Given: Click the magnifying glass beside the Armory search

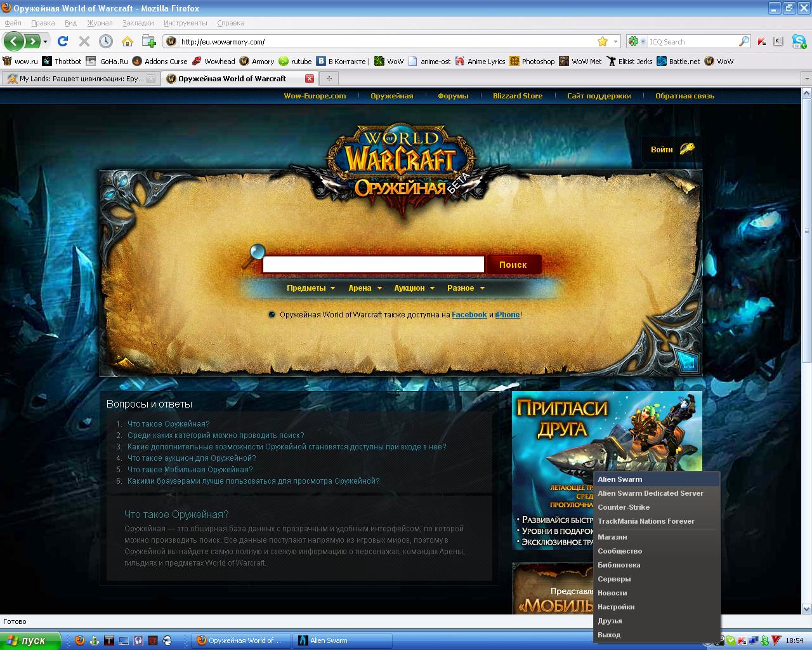Looking at the screenshot, I should pos(254,256).
